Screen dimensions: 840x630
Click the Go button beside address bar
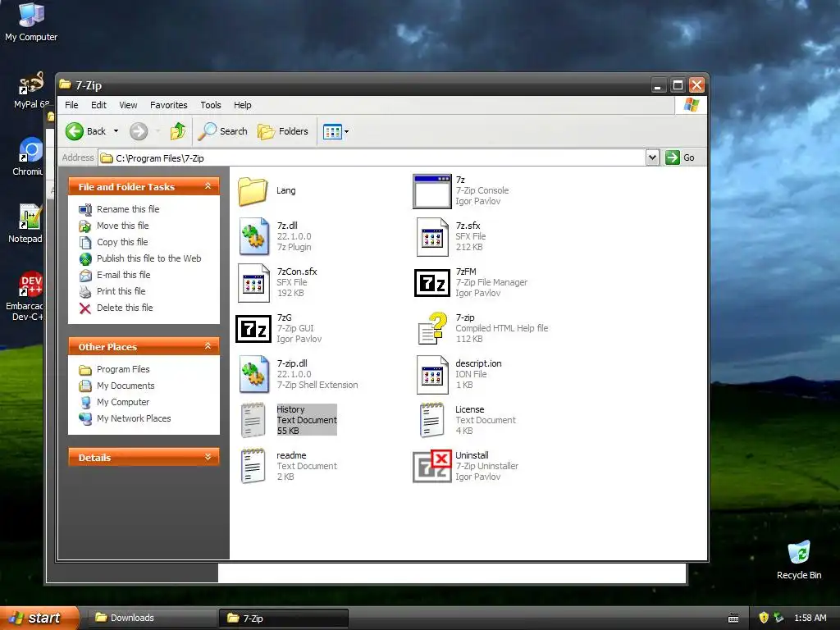(x=680, y=157)
